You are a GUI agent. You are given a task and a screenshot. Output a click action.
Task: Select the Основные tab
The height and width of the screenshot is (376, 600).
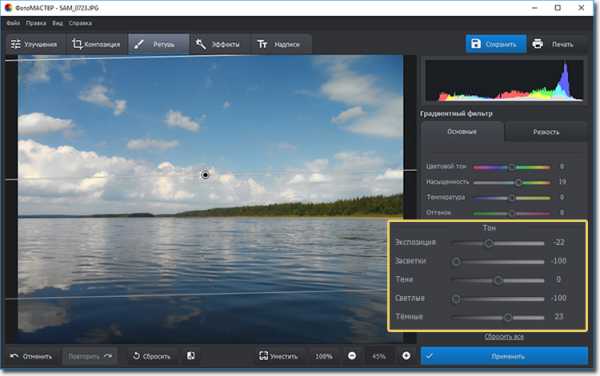[462, 132]
